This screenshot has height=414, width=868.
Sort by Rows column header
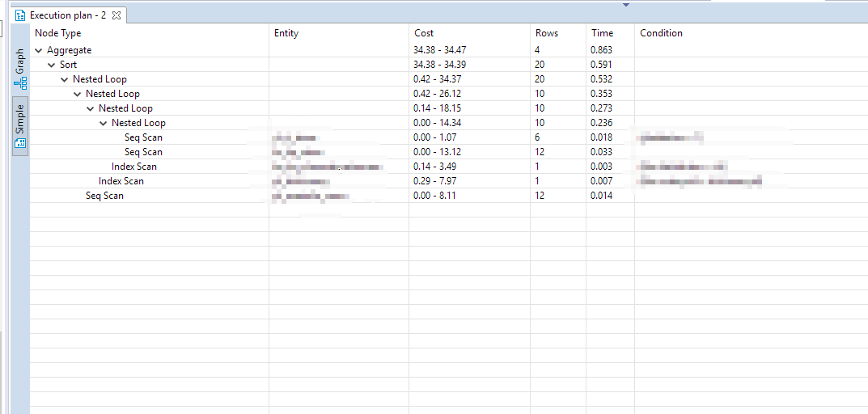click(x=558, y=33)
